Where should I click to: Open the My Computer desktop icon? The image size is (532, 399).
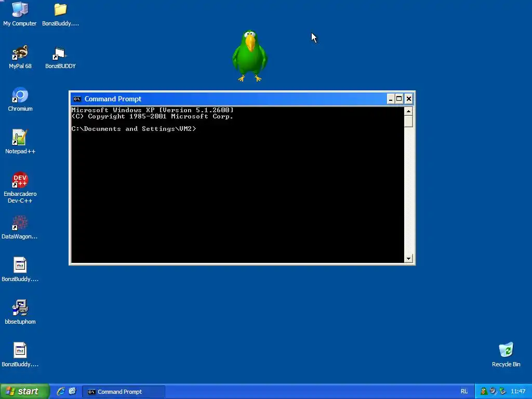[20, 14]
